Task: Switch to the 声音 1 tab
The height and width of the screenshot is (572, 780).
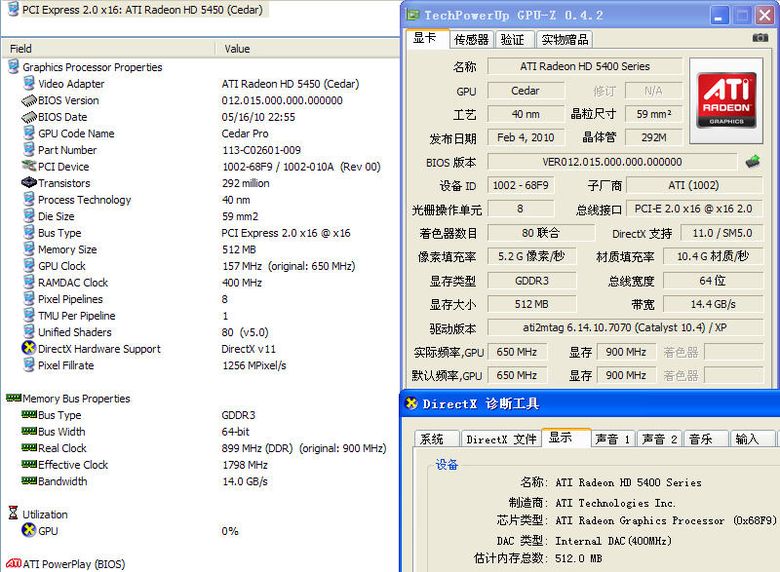Action: pyautogui.click(x=612, y=439)
